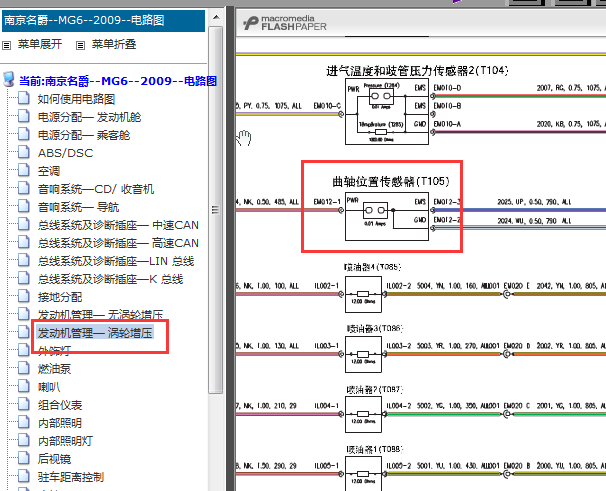
Task: Click the 南京名爵--MG6--2009--电路图 title bar
Action: coord(103,20)
